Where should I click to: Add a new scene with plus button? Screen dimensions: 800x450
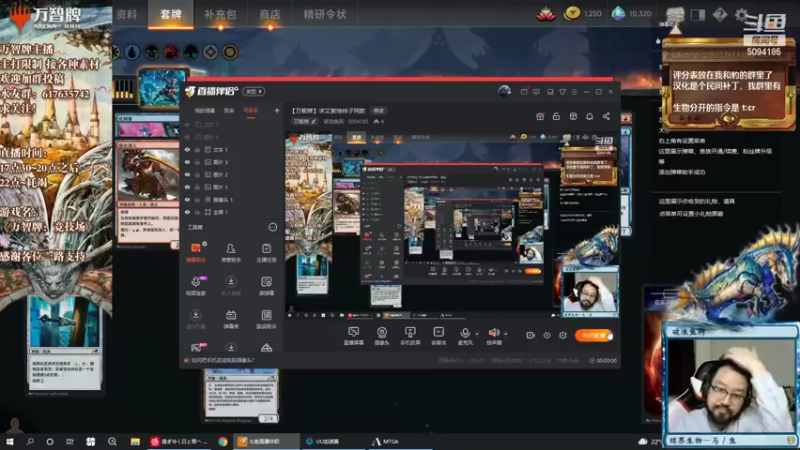[277, 110]
